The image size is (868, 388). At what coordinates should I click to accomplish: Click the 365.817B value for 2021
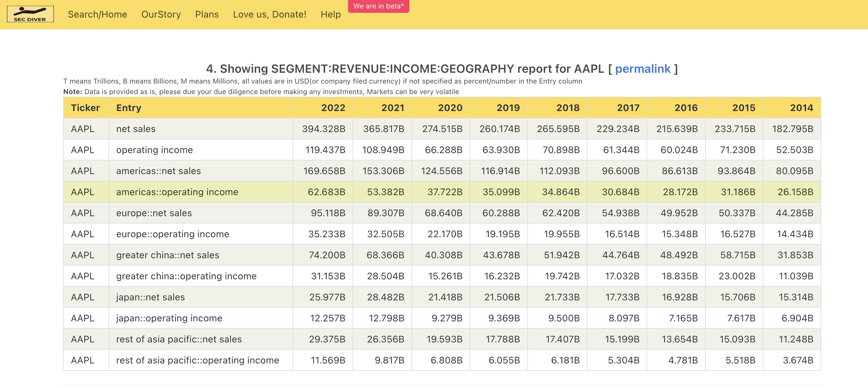(383, 129)
